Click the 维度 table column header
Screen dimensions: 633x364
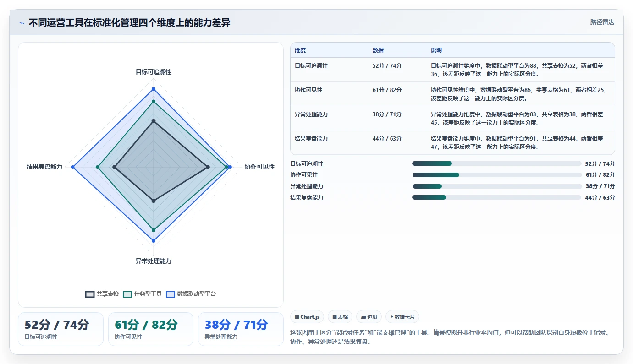click(300, 50)
